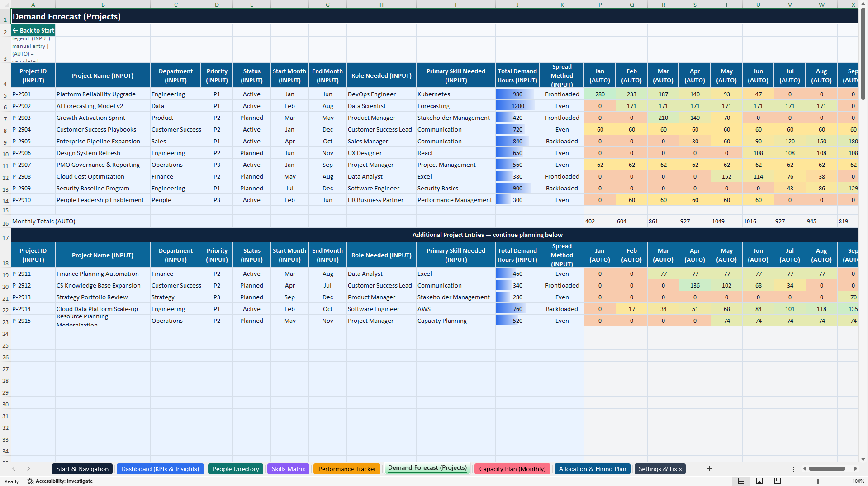868x486 pixels.
Task: Open the Start & Navigation sheet tab
Action: [x=82, y=469]
